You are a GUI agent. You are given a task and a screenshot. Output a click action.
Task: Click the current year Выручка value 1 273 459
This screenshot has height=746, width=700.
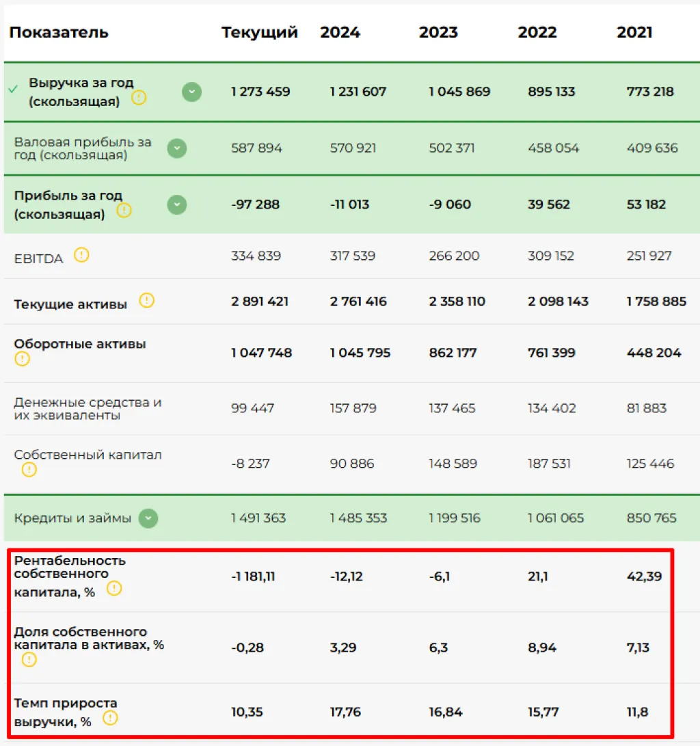[x=260, y=92]
